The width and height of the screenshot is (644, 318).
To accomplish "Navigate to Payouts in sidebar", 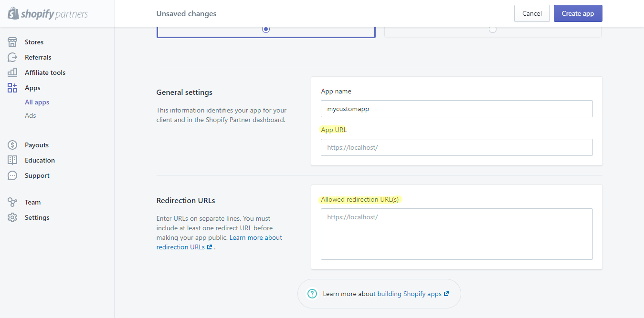I will click(x=37, y=145).
